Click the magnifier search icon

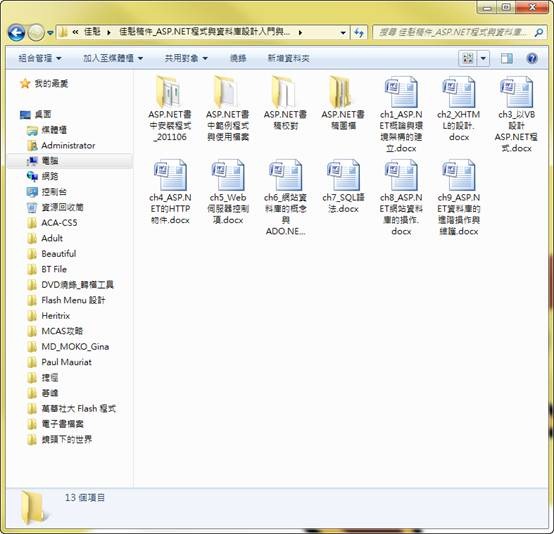538,33
